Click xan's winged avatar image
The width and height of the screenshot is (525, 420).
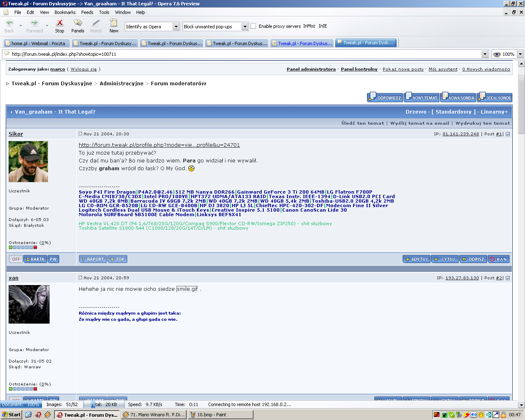[29, 304]
